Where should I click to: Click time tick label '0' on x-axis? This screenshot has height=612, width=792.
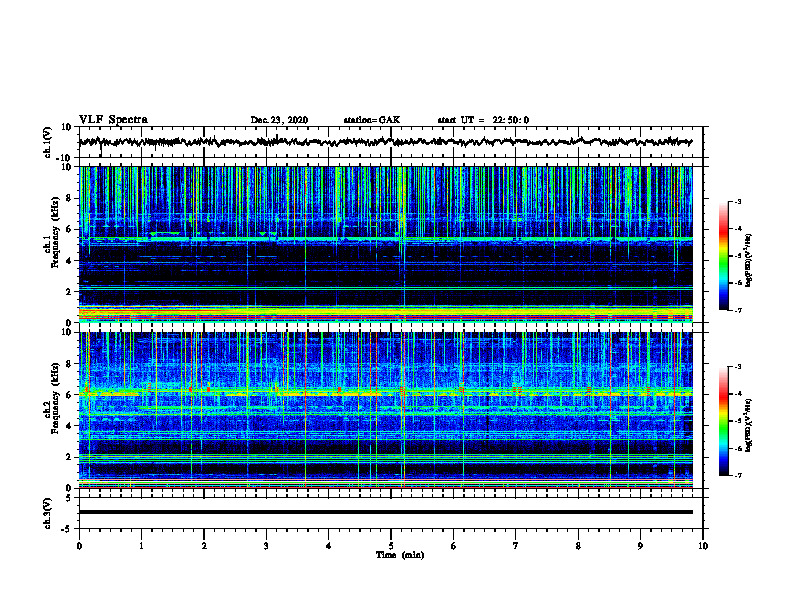click(79, 546)
